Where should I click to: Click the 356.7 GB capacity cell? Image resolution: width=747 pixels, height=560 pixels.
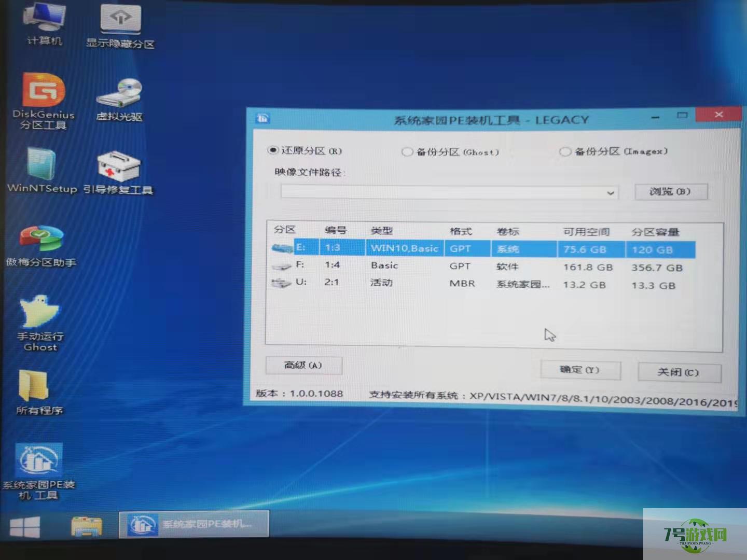coord(657,268)
